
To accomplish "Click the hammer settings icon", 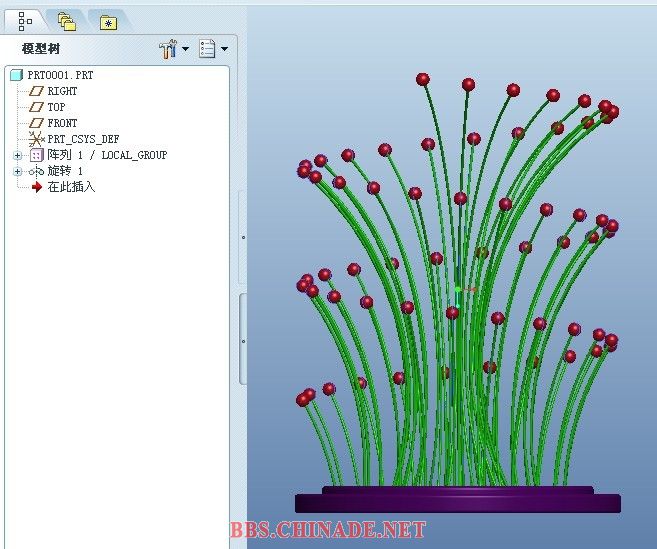I will (x=167, y=48).
